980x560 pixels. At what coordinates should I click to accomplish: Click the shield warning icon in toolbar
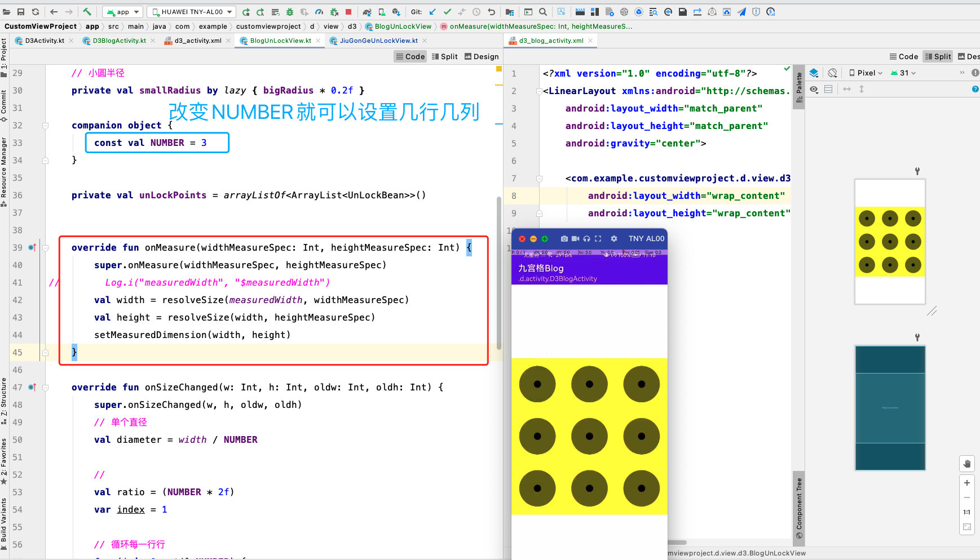756,12
